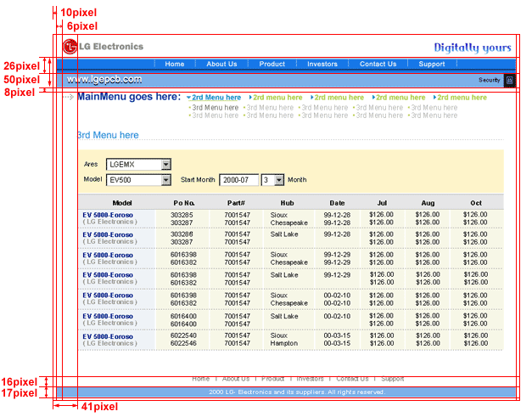This screenshot has width=532, height=417.
Task: Click the footer Product link
Action: click(272, 379)
